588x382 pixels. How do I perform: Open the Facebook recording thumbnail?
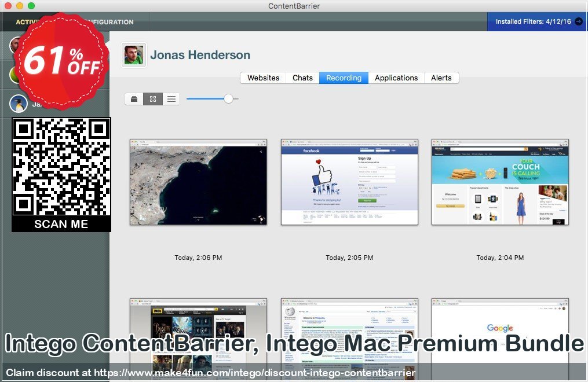(349, 182)
